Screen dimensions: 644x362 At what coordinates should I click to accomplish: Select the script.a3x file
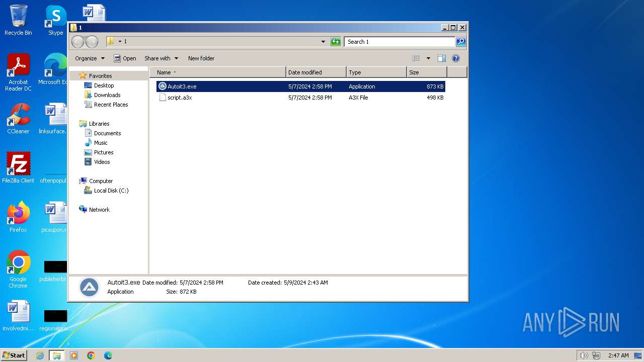(x=300, y=98)
